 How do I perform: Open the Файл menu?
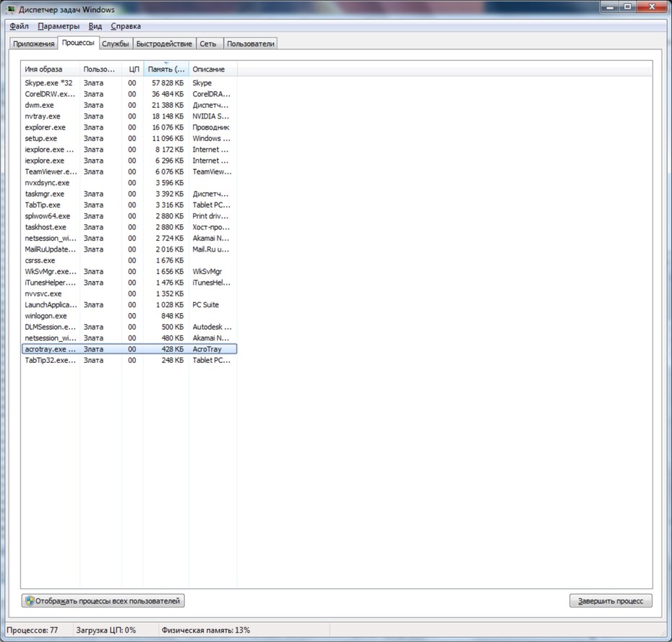pos(19,26)
